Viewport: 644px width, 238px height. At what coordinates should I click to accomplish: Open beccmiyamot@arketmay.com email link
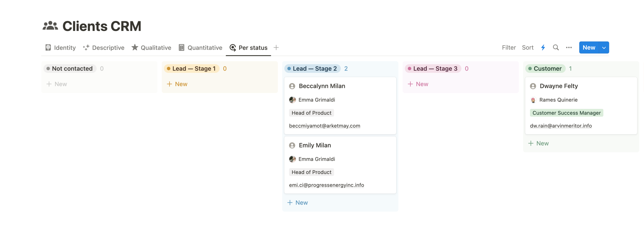click(324, 126)
